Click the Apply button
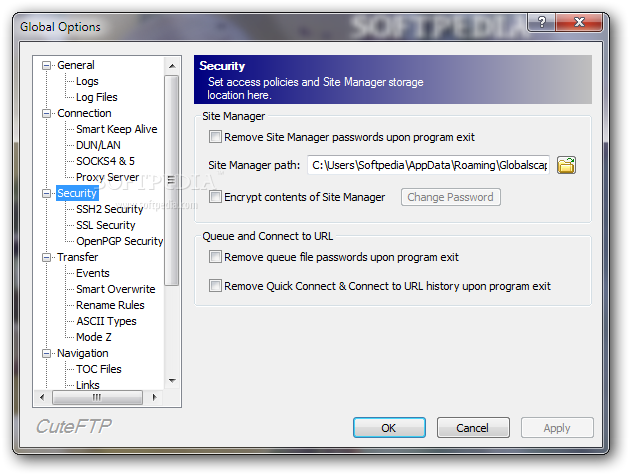This screenshot has height=475, width=630. click(x=557, y=428)
